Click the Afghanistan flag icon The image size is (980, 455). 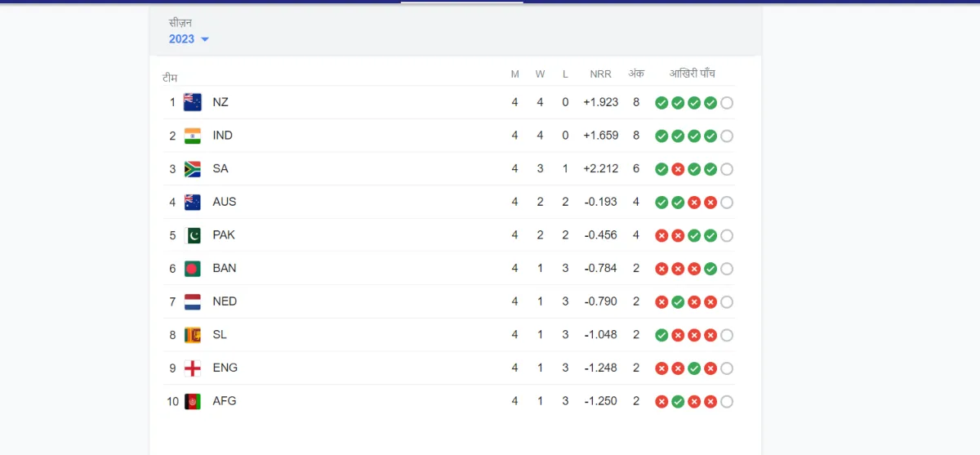tap(193, 401)
